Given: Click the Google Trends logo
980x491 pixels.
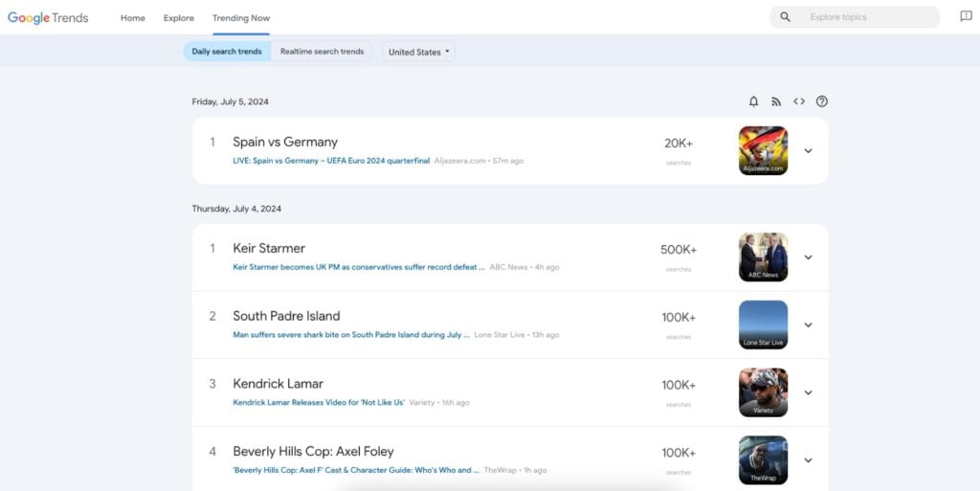Looking at the screenshot, I should [x=48, y=17].
